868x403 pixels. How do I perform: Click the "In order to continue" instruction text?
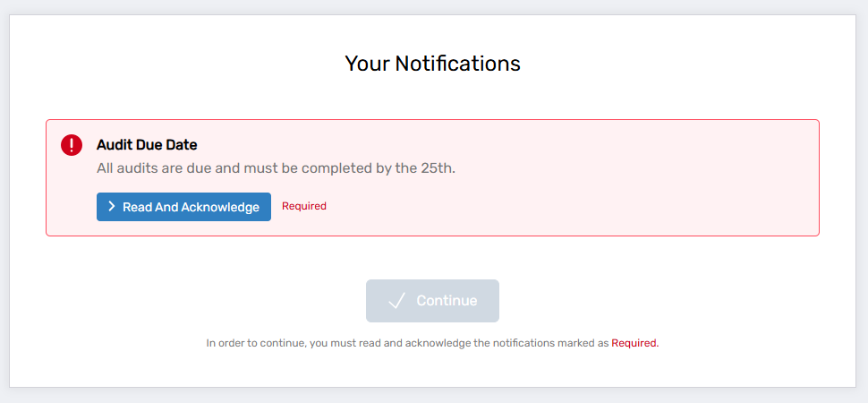click(x=407, y=343)
